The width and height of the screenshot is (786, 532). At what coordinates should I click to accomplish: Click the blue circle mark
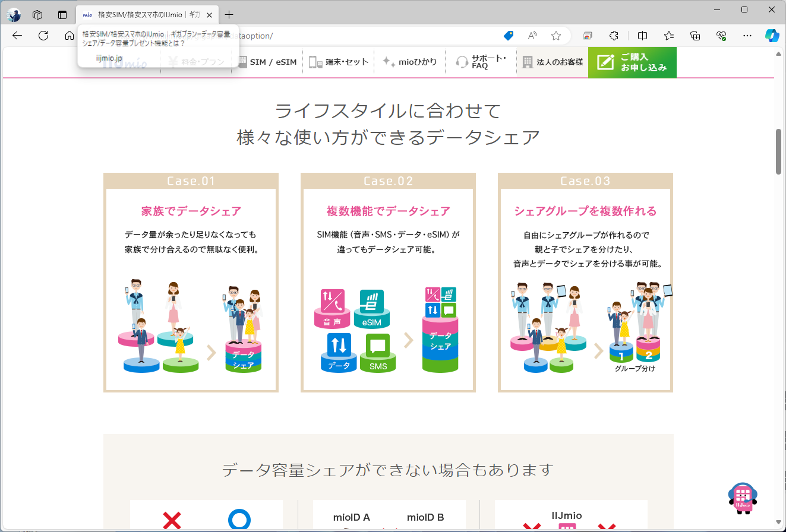click(239, 520)
